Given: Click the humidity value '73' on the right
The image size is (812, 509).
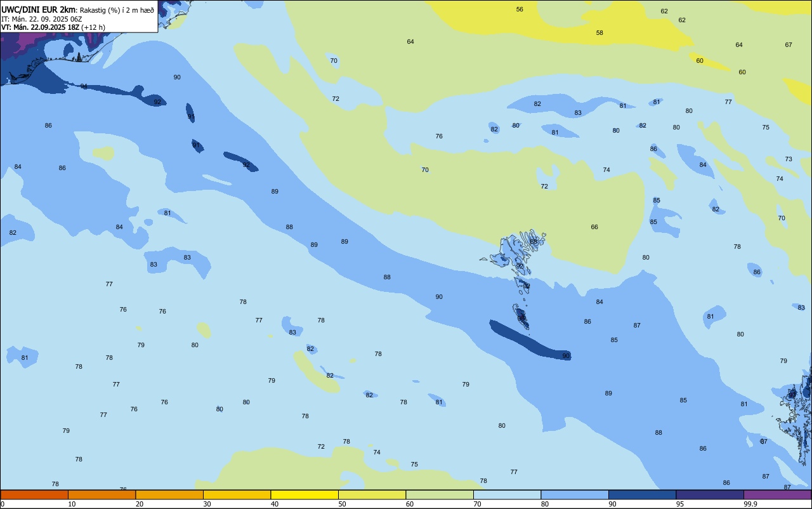Looking at the screenshot, I should click(x=789, y=159).
